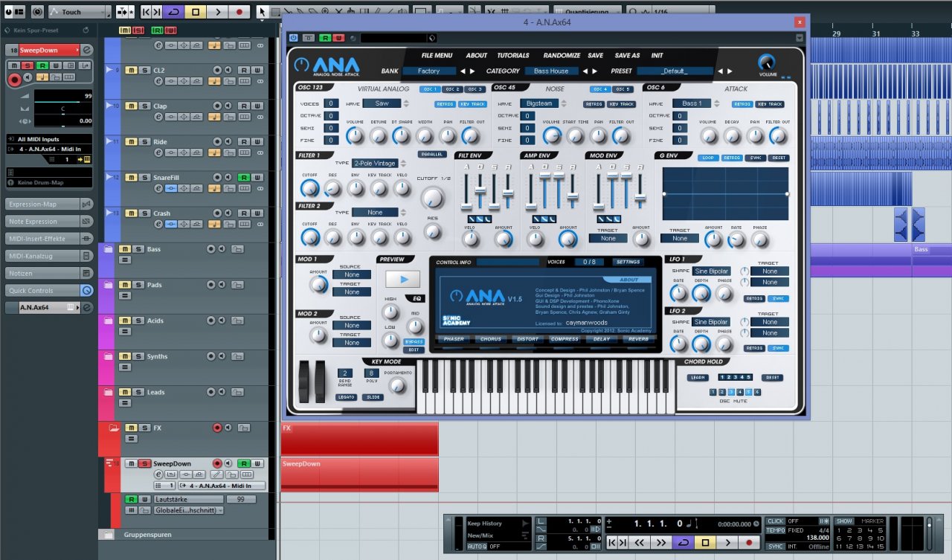Click the LEGATO key mode button
Image resolution: width=952 pixels, height=560 pixels.
346,398
